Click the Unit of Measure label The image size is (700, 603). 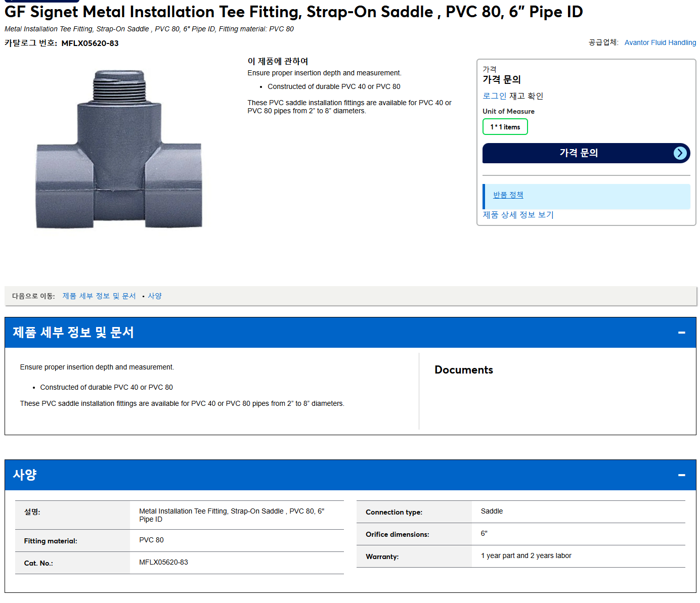tap(508, 111)
